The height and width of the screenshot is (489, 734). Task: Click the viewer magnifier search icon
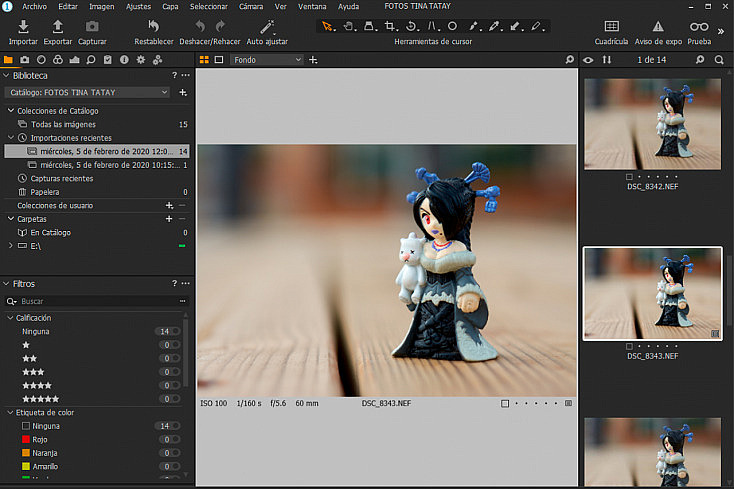coord(569,59)
